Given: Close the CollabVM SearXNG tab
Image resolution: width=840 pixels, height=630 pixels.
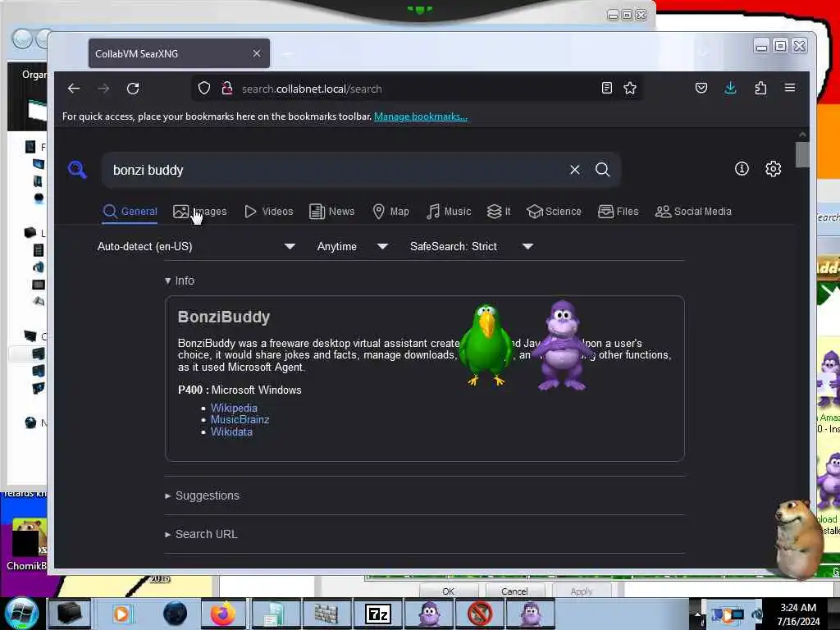Looking at the screenshot, I should 257,53.
